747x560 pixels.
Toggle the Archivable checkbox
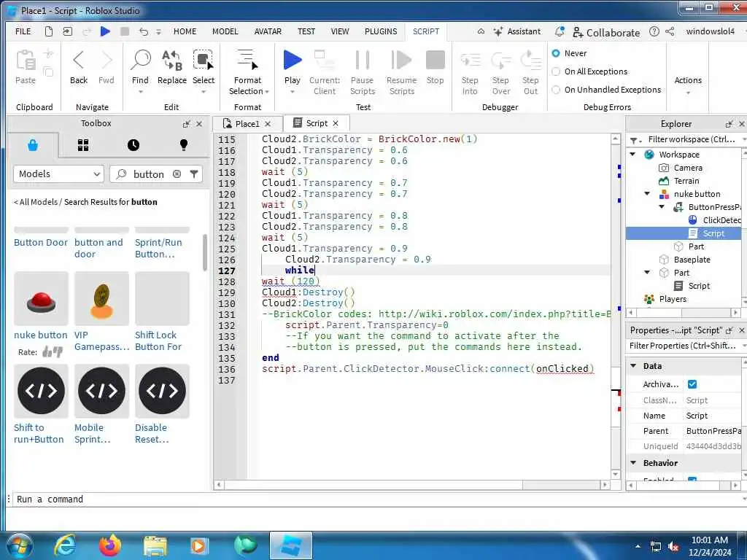point(692,384)
